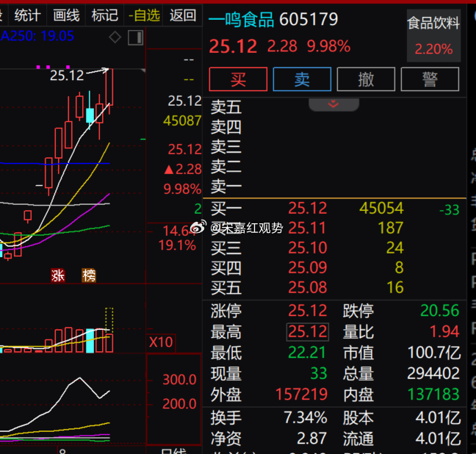Toggle the split-panel layout icon
Screen dimensions: 476x454
tap(135, 37)
